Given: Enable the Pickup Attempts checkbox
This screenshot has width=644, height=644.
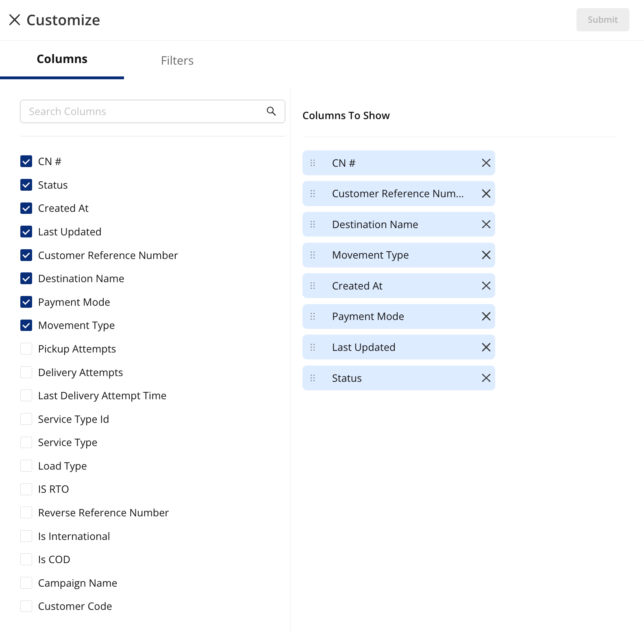Looking at the screenshot, I should pos(26,349).
